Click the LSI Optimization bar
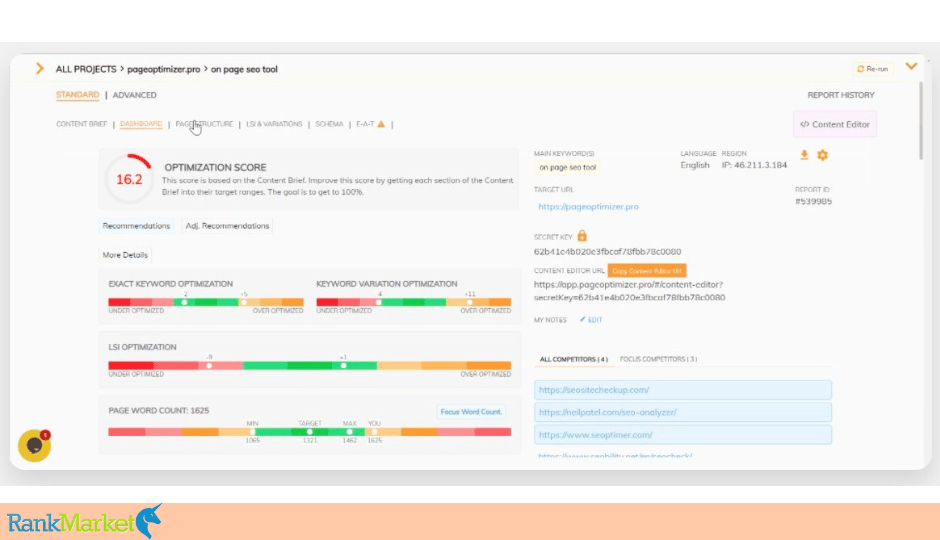This screenshot has width=940, height=540. pos(309,365)
